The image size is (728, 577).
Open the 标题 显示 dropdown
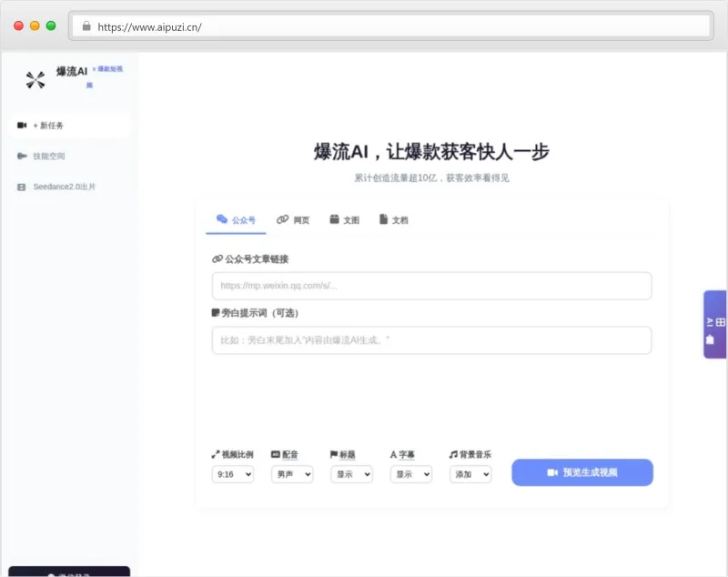[x=351, y=474]
